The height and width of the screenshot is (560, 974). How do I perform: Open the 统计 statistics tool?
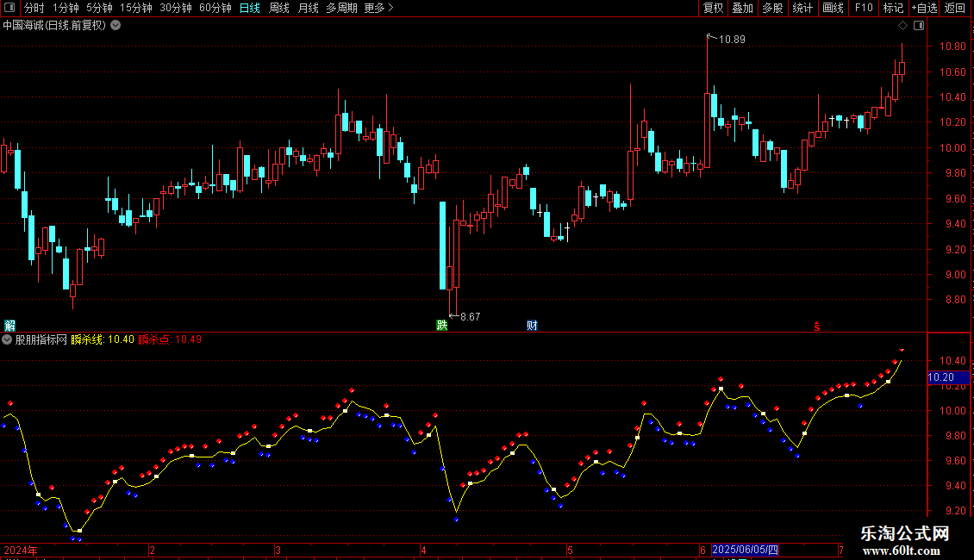pyautogui.click(x=802, y=8)
